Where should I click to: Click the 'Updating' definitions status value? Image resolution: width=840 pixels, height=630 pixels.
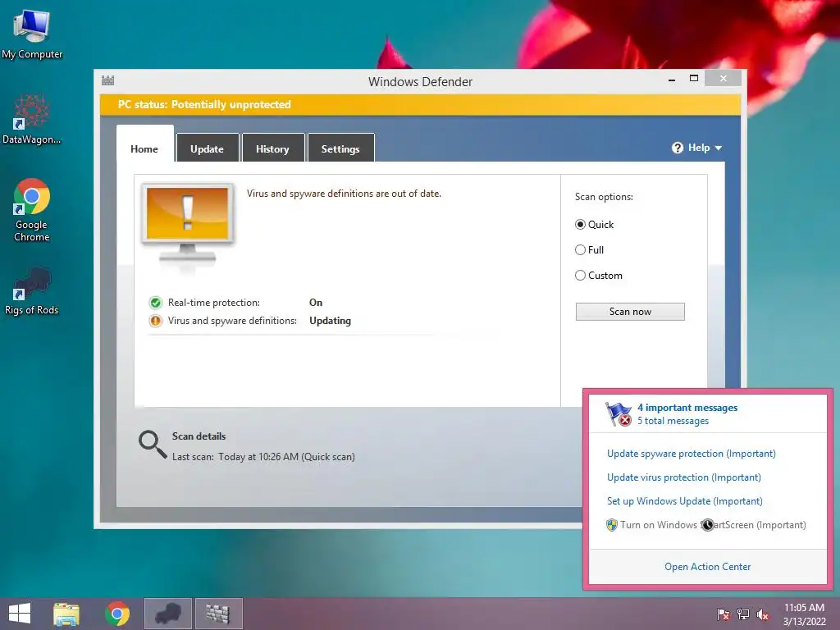[330, 321]
